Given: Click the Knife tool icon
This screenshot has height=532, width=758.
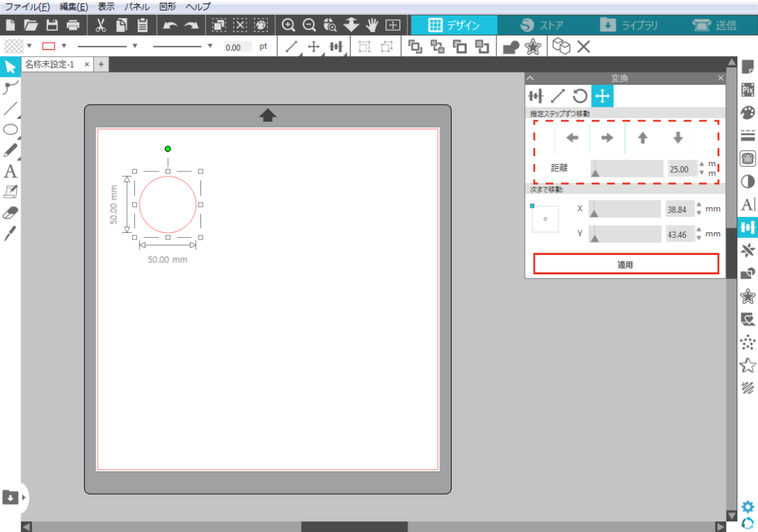Looking at the screenshot, I should click(x=10, y=234).
